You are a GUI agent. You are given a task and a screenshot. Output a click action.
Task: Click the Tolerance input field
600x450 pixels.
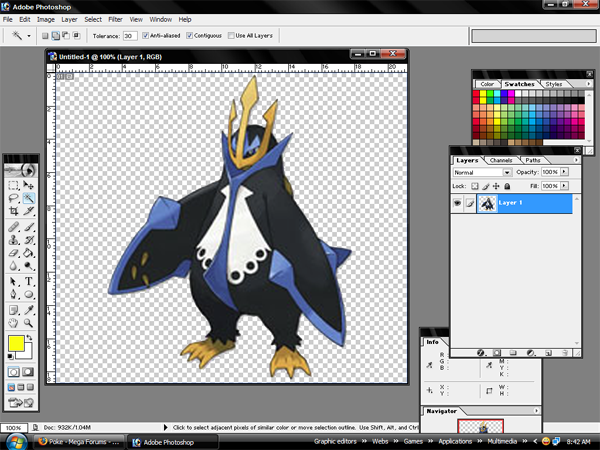point(130,36)
